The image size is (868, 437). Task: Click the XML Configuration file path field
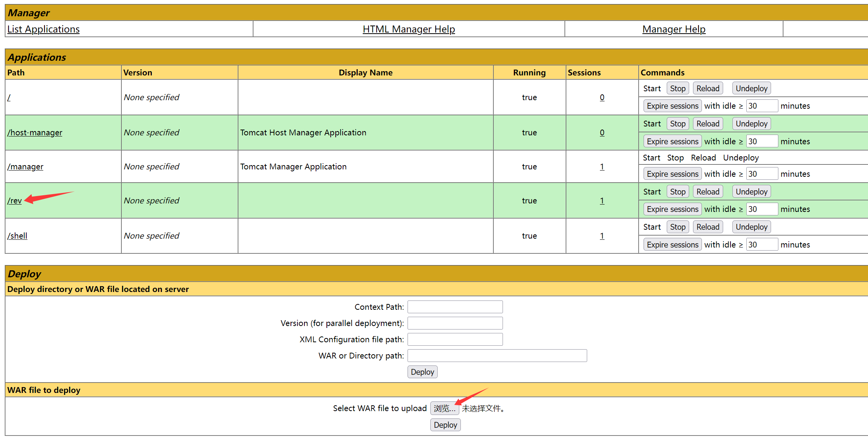pos(455,340)
